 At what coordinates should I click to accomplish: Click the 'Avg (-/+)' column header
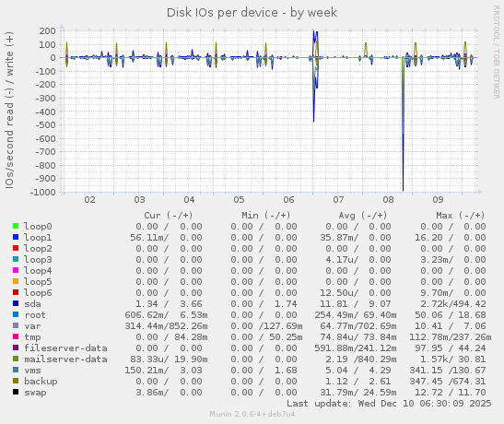tap(363, 215)
